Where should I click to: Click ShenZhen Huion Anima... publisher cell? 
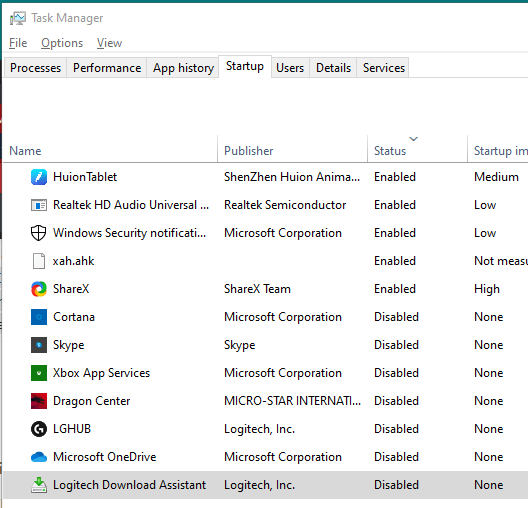(292, 177)
